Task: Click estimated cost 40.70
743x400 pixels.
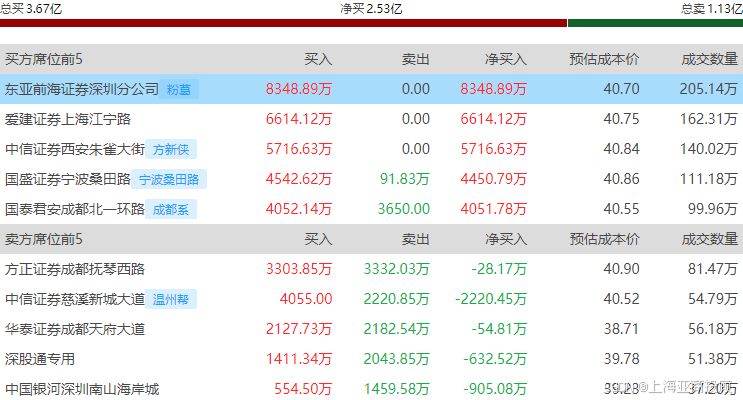Action: 621,89
